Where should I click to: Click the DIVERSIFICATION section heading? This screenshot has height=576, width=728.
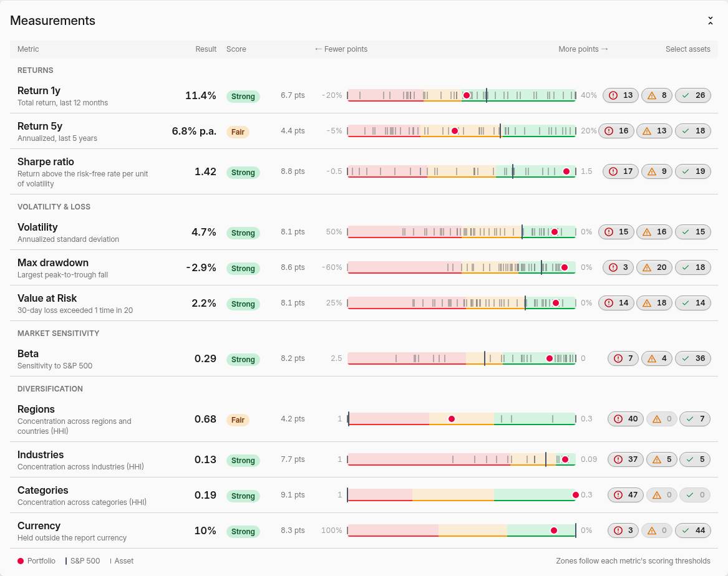(x=50, y=388)
